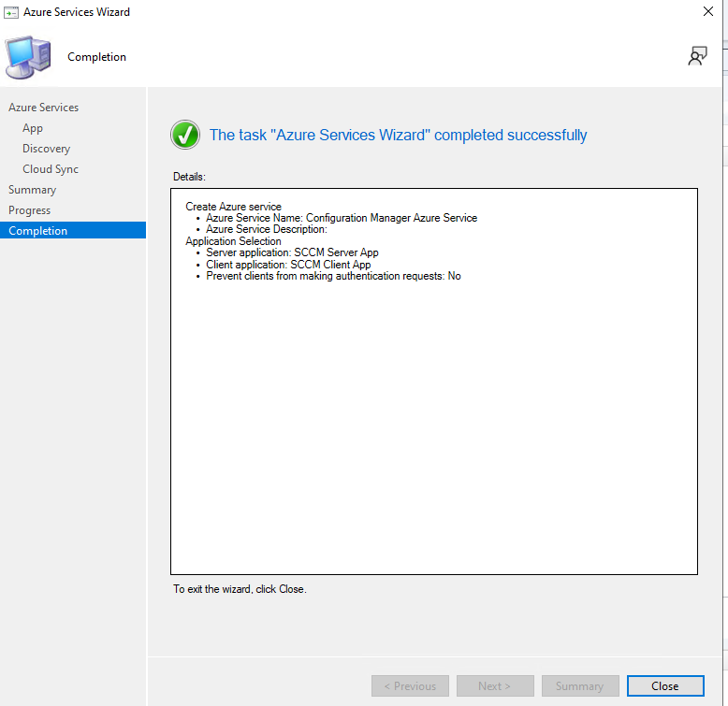
Task: Click the computer icon beside the Completion heading
Action: click(x=29, y=57)
